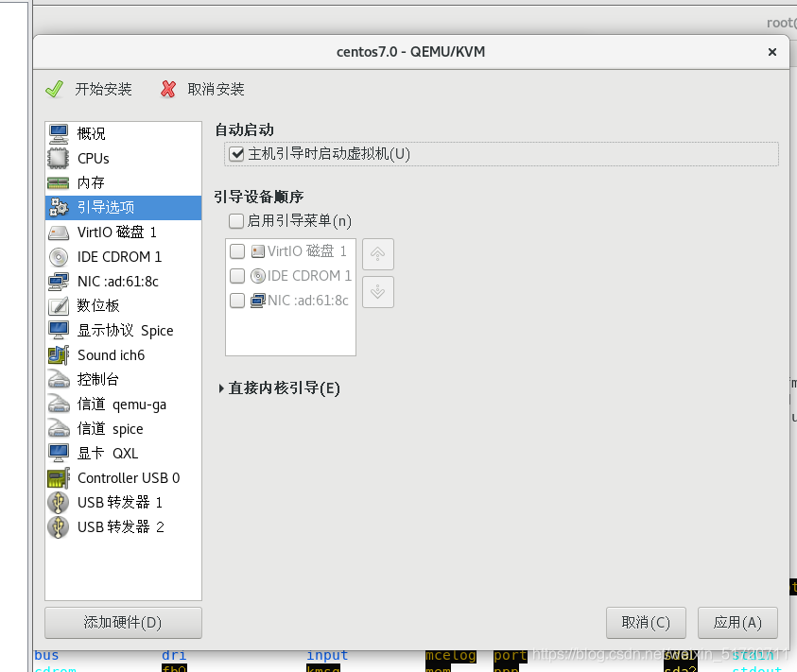Click 'bus' entry in background terminal
This screenshot has width=797, height=672.
point(46,655)
